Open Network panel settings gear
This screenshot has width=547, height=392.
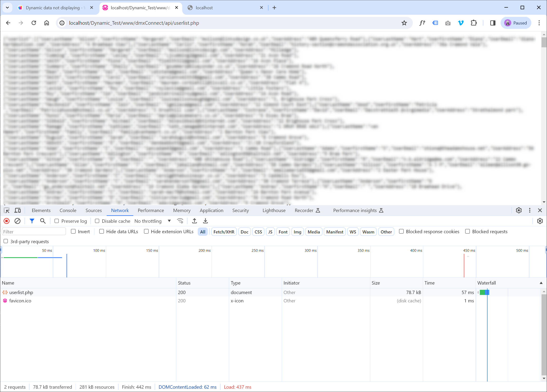[x=540, y=221]
